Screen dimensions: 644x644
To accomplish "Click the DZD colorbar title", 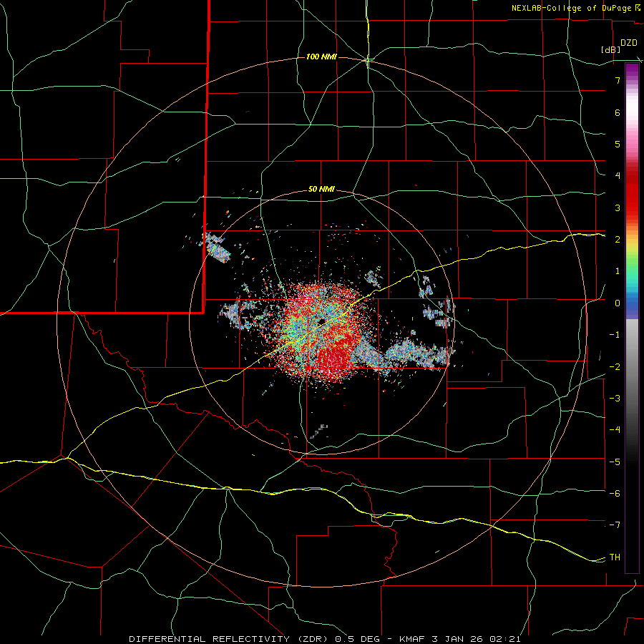I will (628, 43).
